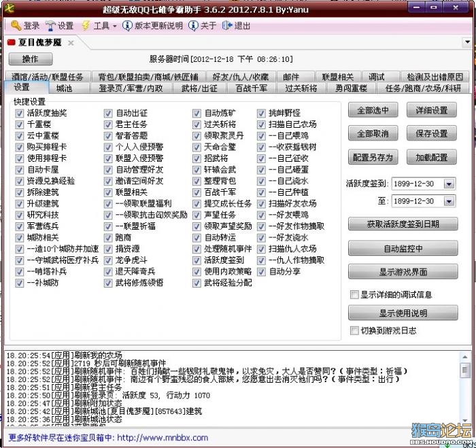
Task: Select 百战千军 tab
Action: 252,88
